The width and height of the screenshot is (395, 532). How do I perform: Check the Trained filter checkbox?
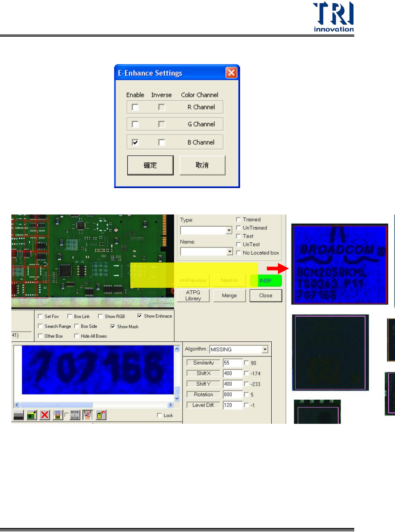pos(238,219)
